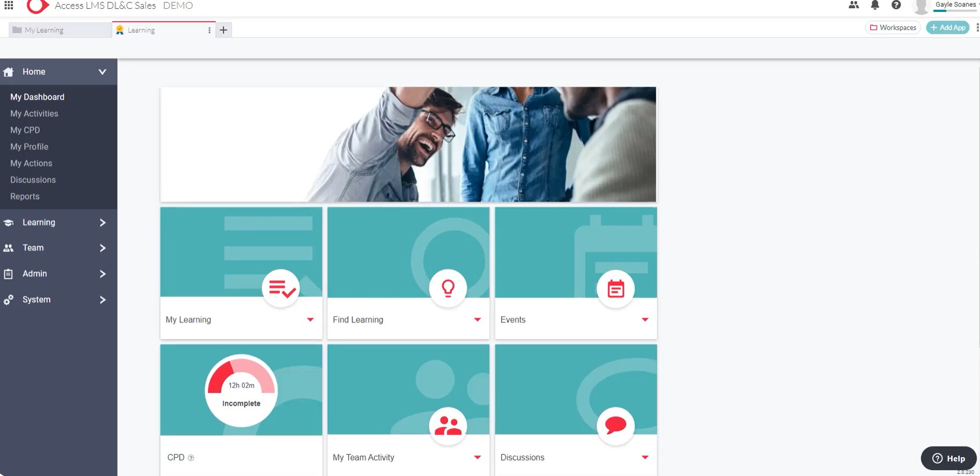
Task: Open the help question mark icon in header
Action: click(x=896, y=5)
